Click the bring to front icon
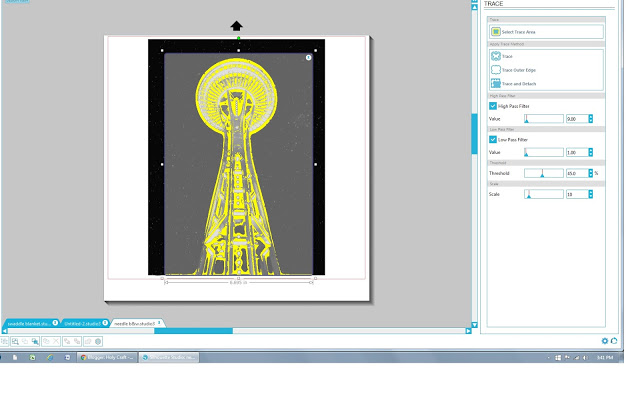640x400 pixels. (x=67, y=341)
